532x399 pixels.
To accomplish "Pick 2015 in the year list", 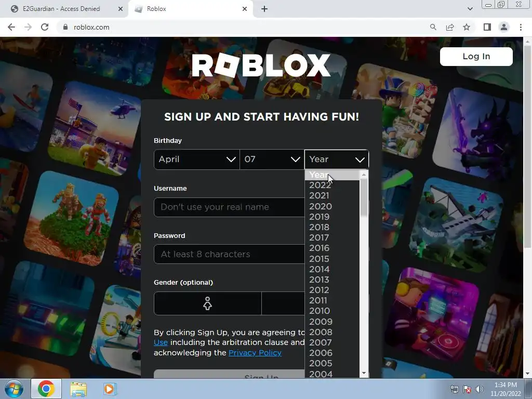I will pyautogui.click(x=332, y=259).
